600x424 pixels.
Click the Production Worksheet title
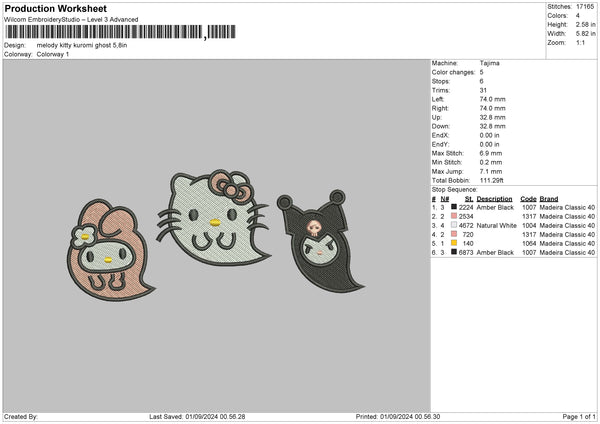pyautogui.click(x=55, y=8)
